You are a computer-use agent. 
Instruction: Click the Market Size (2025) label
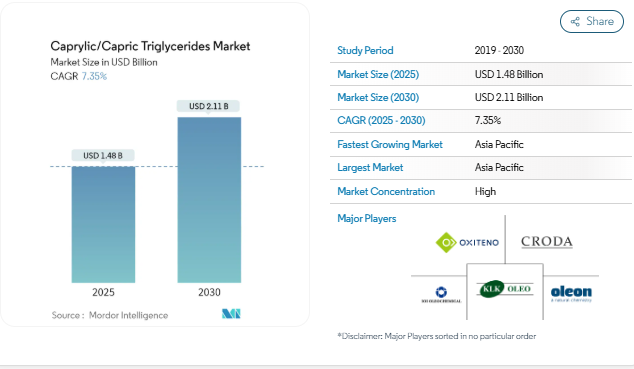[x=378, y=74]
